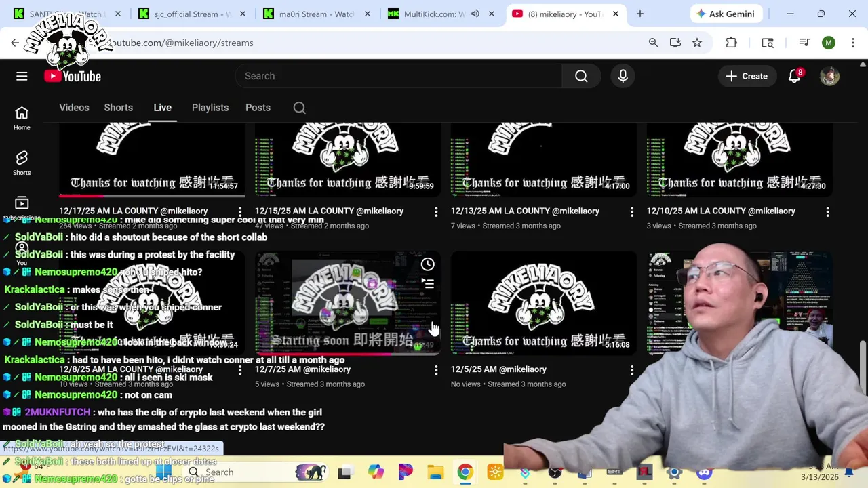Screen dimensions: 868x488
Task: Switch to the Playlists tab
Action: click(x=210, y=108)
